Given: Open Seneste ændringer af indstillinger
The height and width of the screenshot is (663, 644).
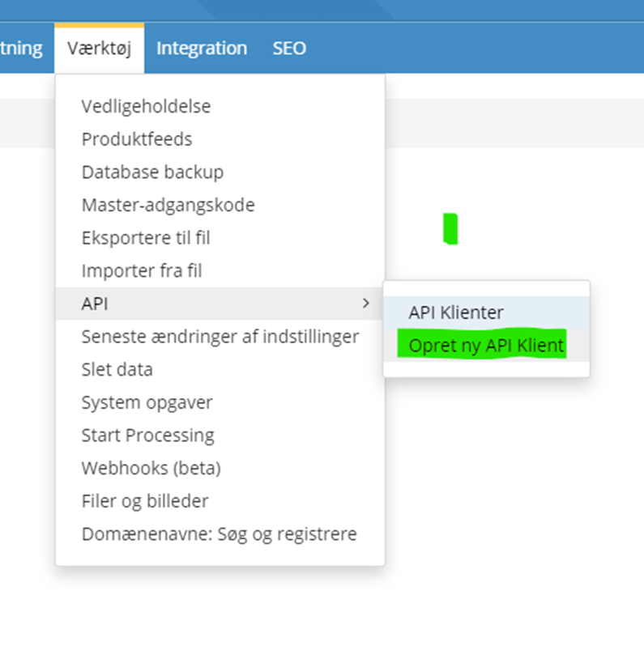Looking at the screenshot, I should (220, 337).
